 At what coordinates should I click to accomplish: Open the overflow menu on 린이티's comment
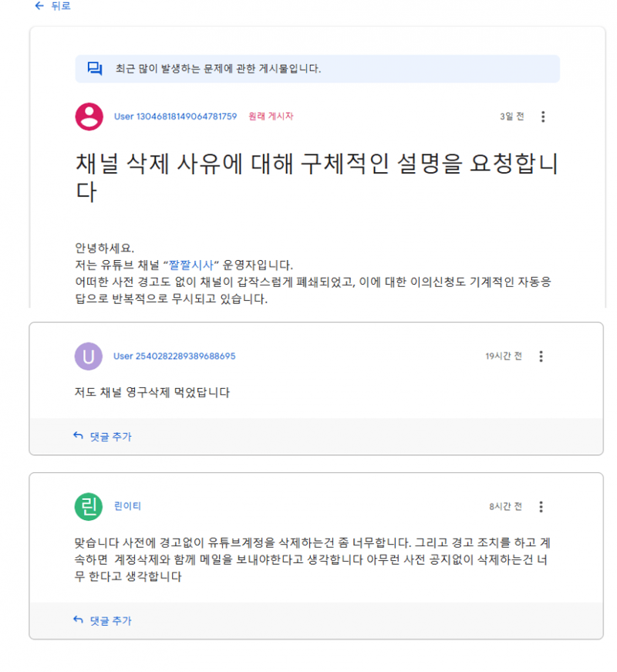[x=541, y=507]
